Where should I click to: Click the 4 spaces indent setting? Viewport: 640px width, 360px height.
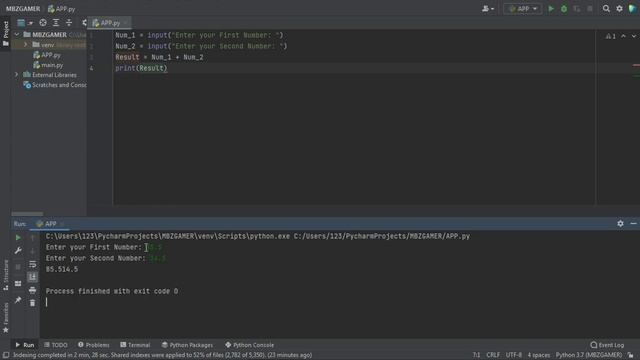point(539,355)
